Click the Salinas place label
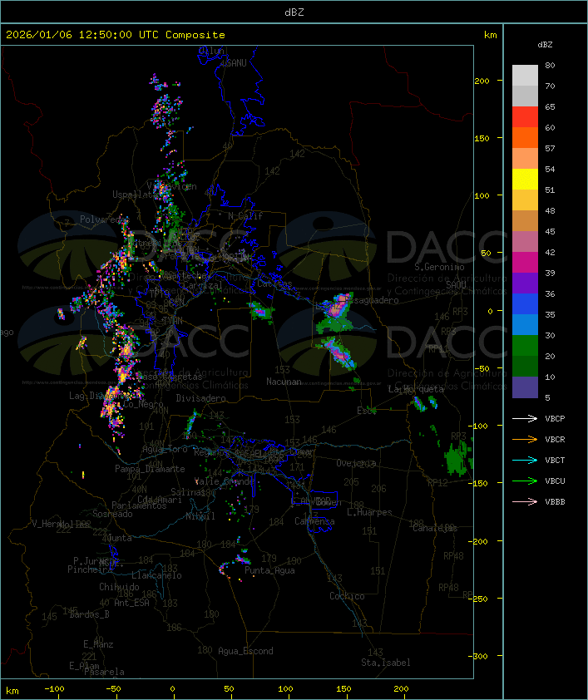The height and width of the screenshot is (700, 588). tap(187, 492)
